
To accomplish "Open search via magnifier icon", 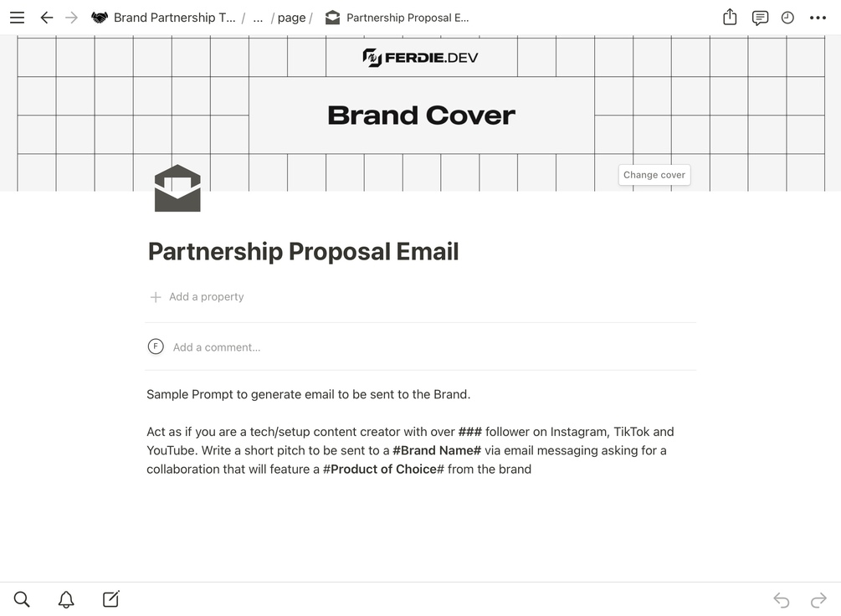I will (22, 599).
